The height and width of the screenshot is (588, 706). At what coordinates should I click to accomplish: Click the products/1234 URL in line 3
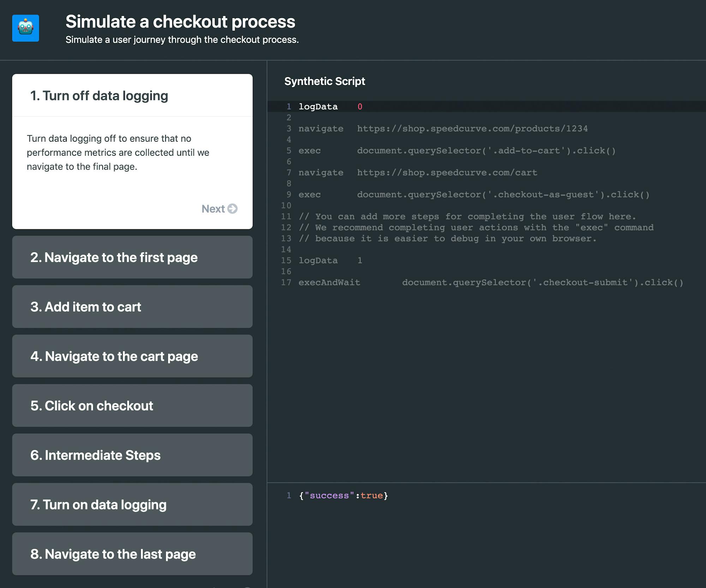coord(472,129)
